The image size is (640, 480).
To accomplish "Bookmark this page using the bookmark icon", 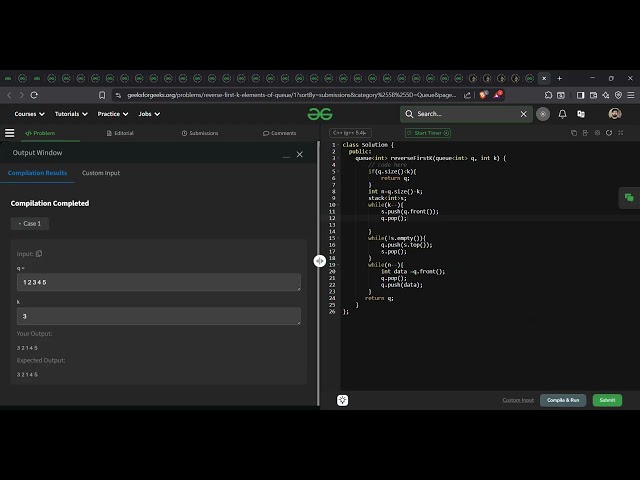I will (x=102, y=95).
